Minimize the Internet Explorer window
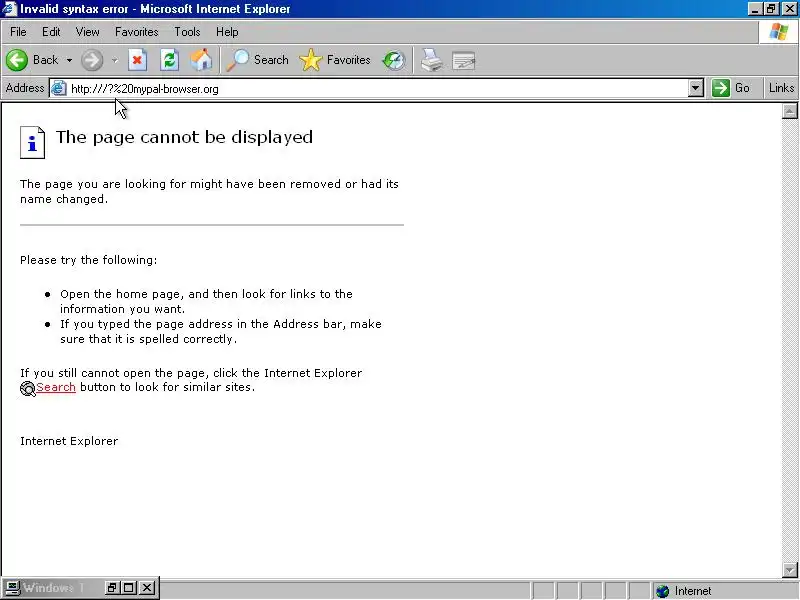 click(x=756, y=9)
